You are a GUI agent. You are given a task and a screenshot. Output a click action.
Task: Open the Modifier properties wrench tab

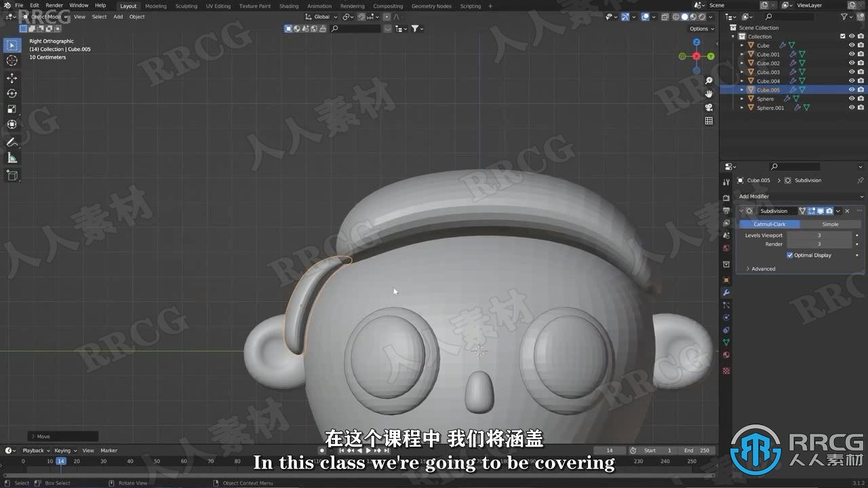[x=726, y=292]
